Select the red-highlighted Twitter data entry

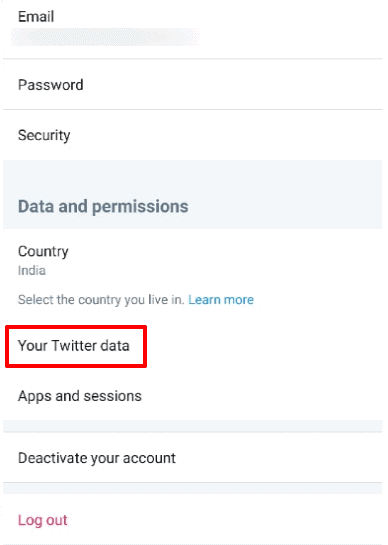click(76, 346)
